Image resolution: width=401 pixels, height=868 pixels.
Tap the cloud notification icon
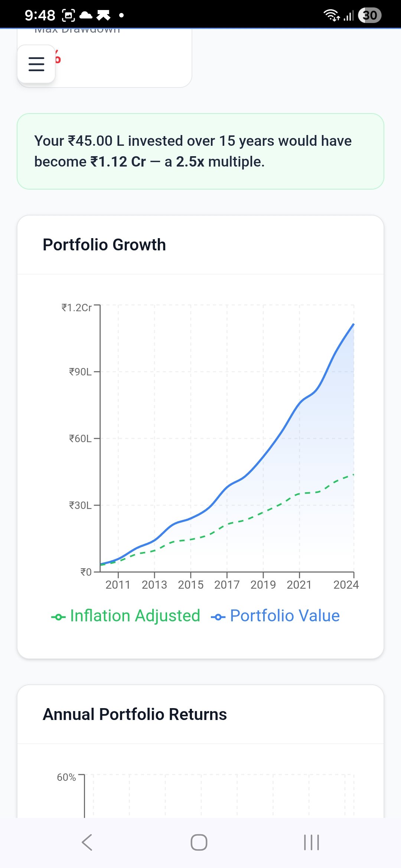click(x=86, y=15)
